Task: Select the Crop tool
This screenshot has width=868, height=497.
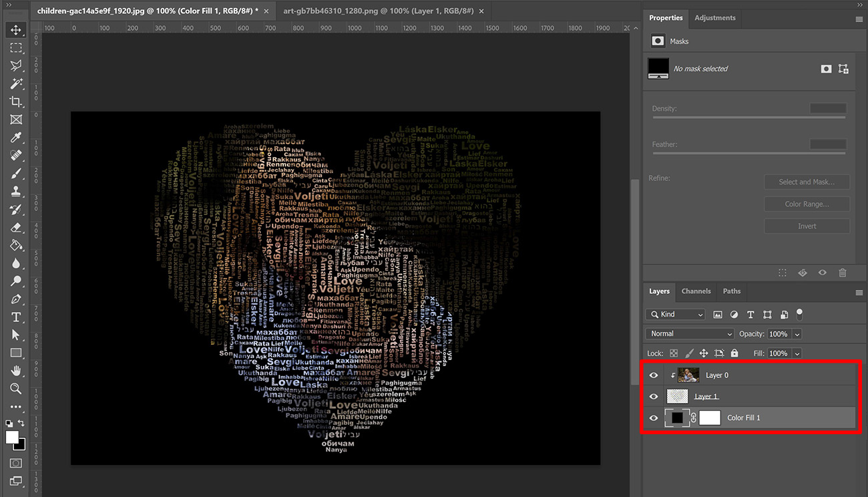Action: 16,102
